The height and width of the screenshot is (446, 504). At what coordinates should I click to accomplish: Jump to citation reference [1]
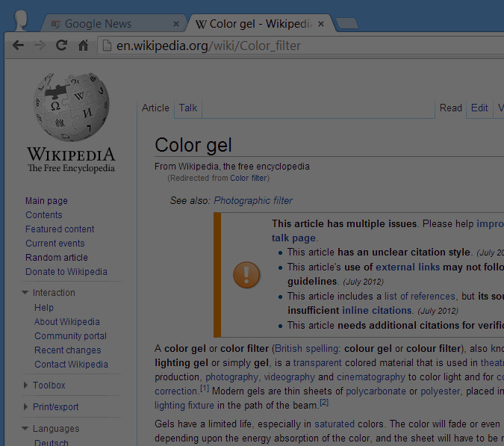coord(205,388)
